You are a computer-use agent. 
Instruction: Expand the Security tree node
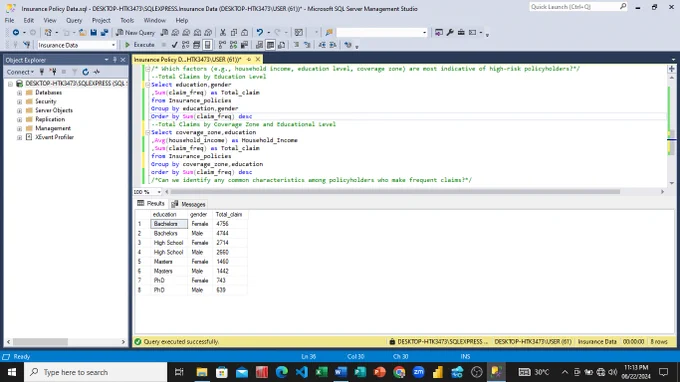[20, 101]
